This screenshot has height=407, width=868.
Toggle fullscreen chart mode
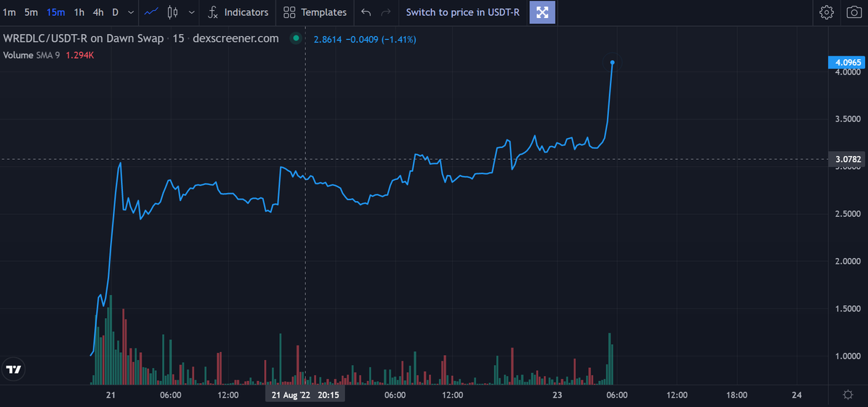point(542,12)
